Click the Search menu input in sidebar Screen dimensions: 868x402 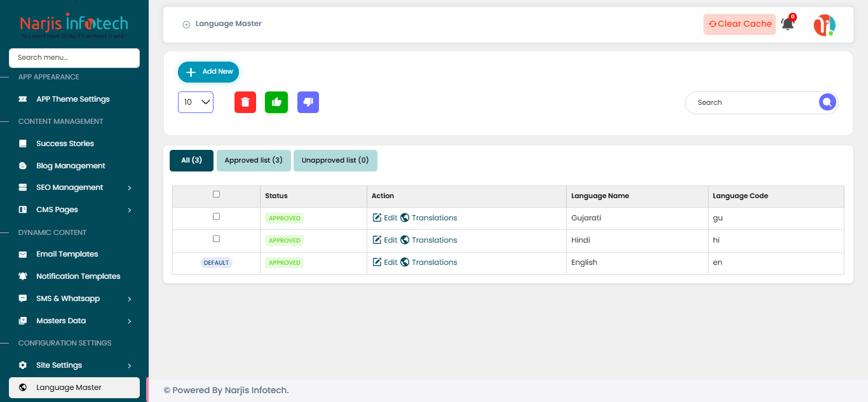point(74,58)
